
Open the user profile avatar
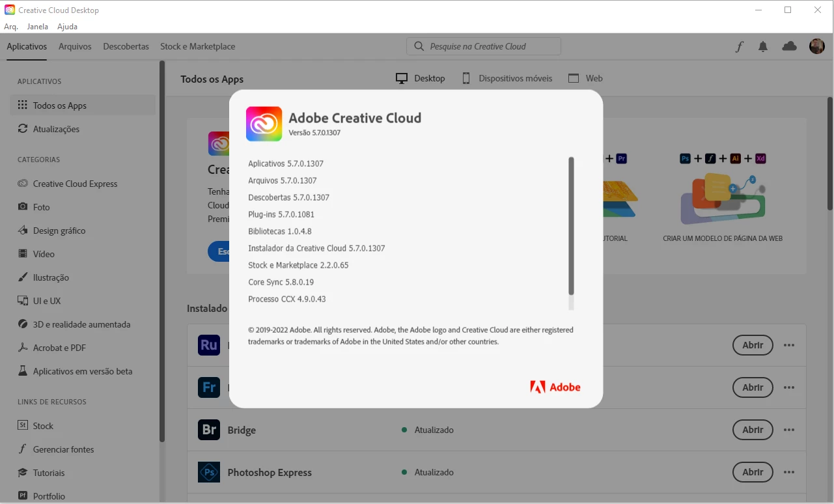click(817, 46)
